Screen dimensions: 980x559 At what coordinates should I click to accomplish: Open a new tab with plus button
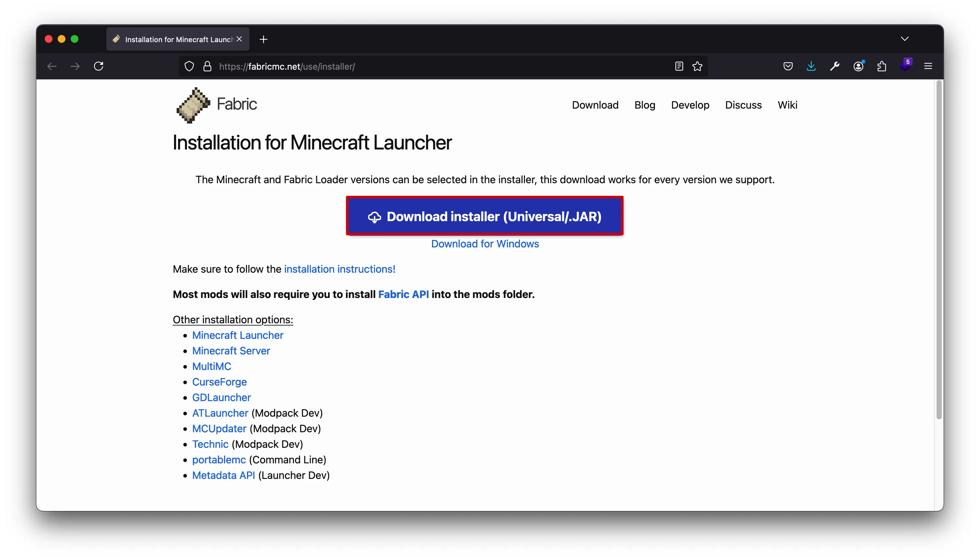(263, 39)
